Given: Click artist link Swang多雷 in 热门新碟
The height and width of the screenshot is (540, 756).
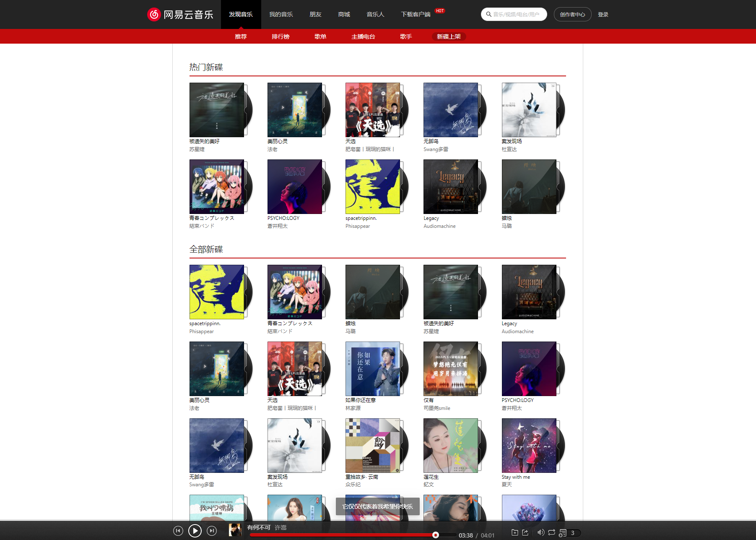Looking at the screenshot, I should coord(436,149).
